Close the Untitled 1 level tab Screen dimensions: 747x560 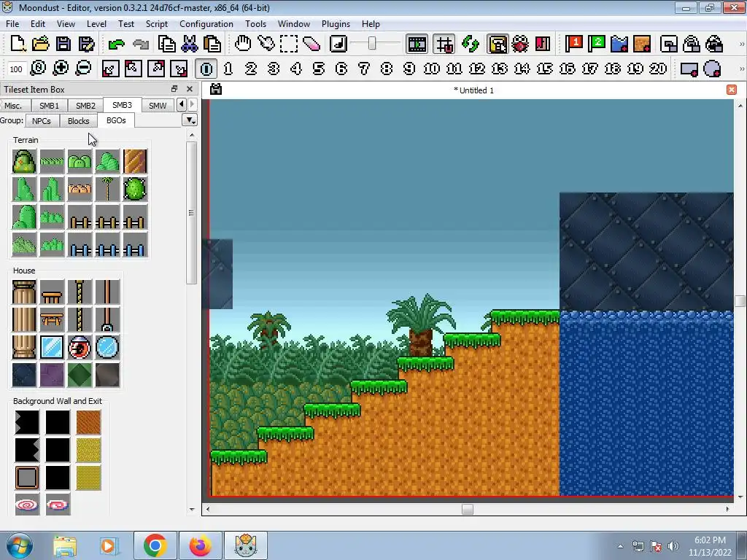732,90
